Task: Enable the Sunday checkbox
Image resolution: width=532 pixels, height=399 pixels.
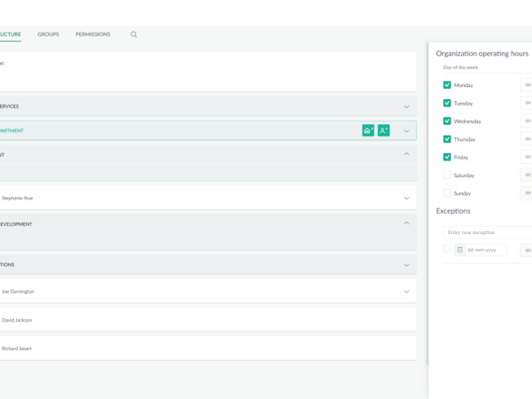Action: click(x=447, y=192)
